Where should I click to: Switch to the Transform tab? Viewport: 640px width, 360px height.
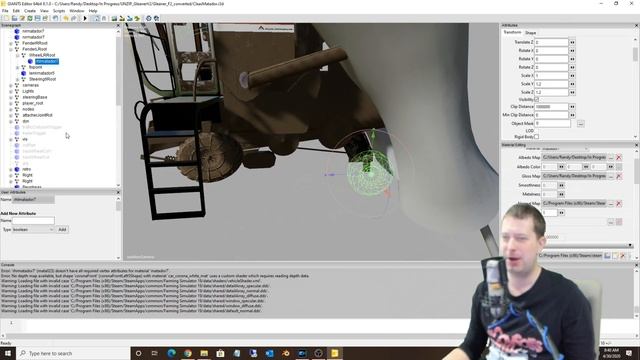coord(512,32)
